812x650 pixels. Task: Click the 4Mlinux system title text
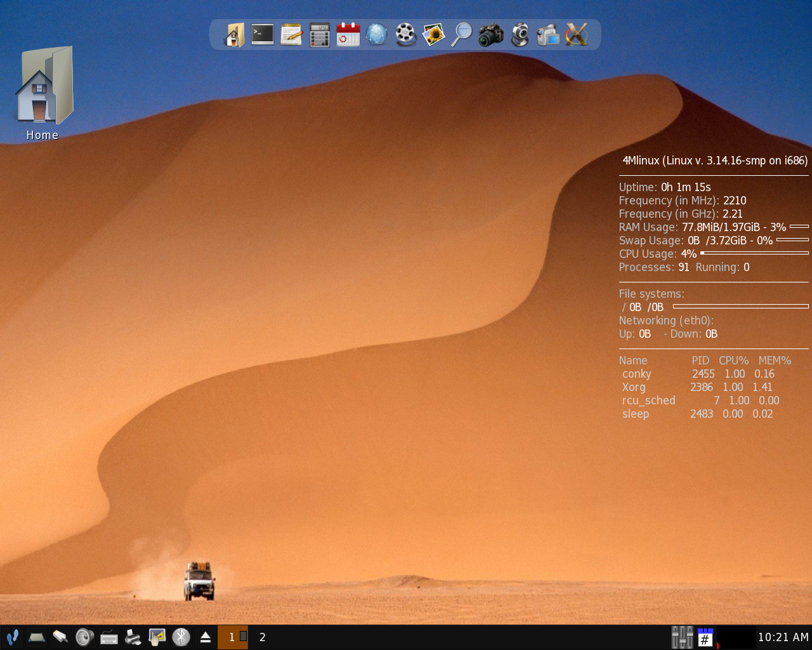pyautogui.click(x=715, y=161)
